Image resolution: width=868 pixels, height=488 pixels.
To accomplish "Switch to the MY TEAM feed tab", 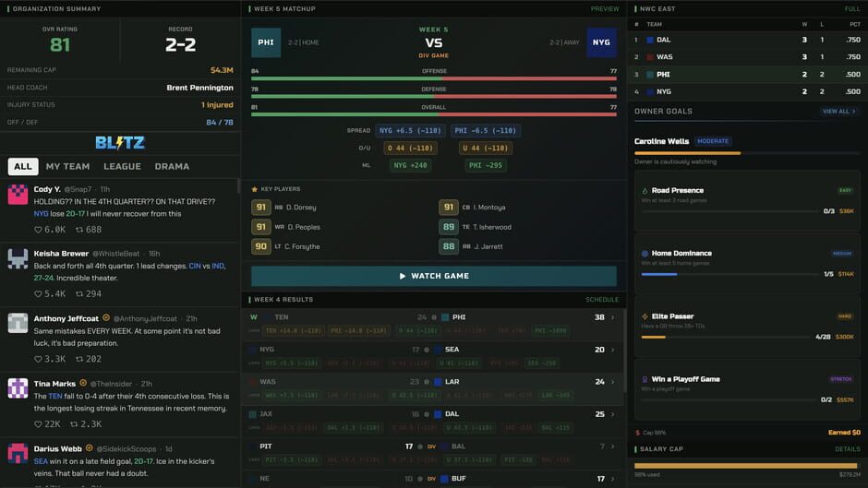I will tap(67, 167).
